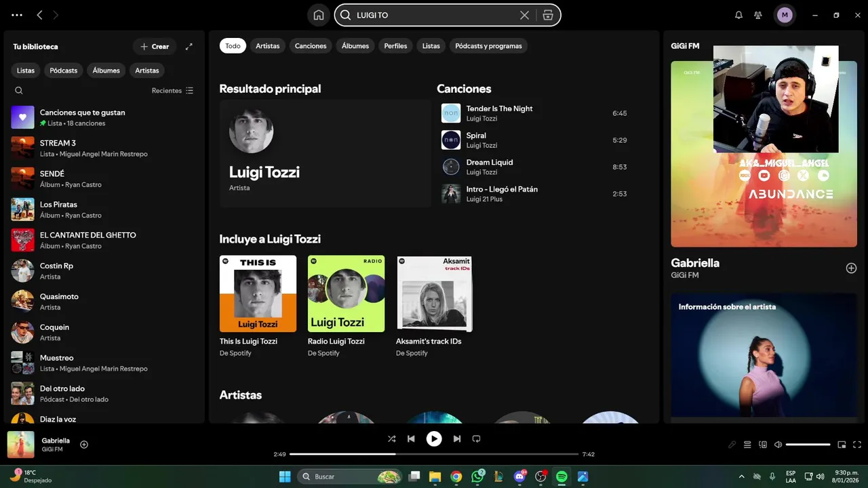Go back with the left arrow
Image resolution: width=868 pixels, height=488 pixels.
(x=39, y=15)
